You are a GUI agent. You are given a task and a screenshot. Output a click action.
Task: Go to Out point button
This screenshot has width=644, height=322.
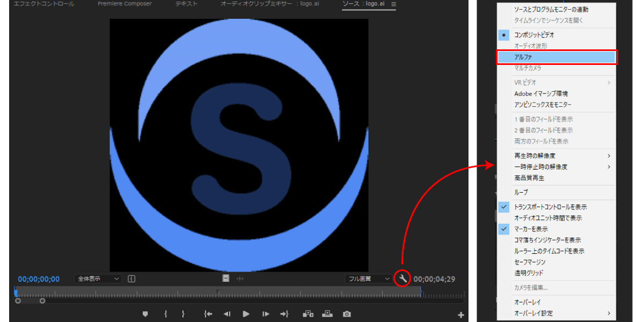[x=285, y=314]
